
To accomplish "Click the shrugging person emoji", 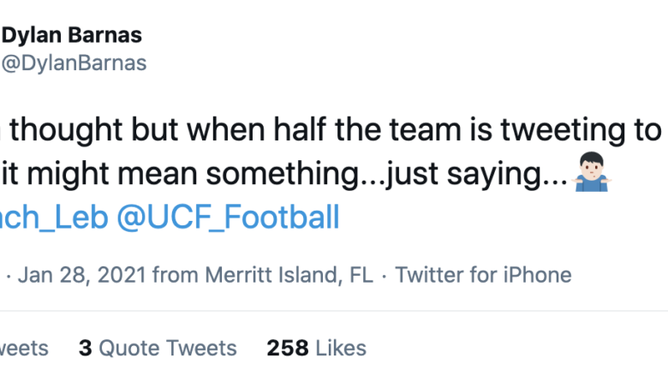I will click(592, 172).
